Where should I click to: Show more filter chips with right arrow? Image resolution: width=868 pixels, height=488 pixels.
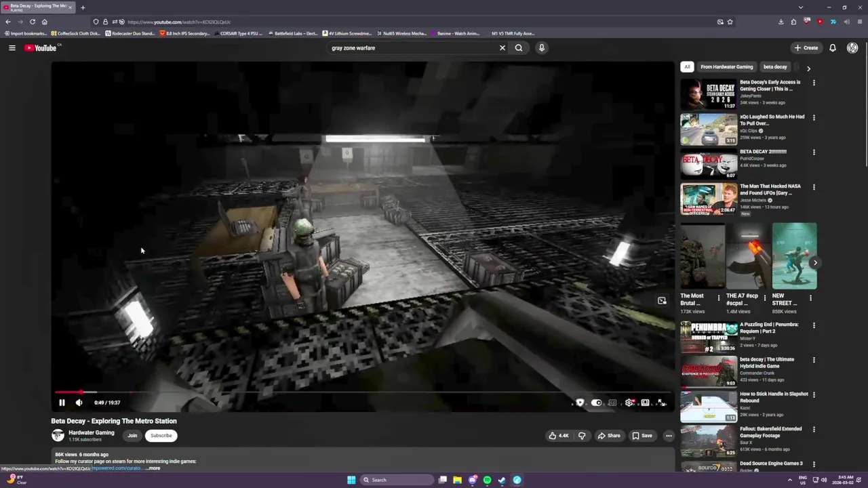(808, 68)
